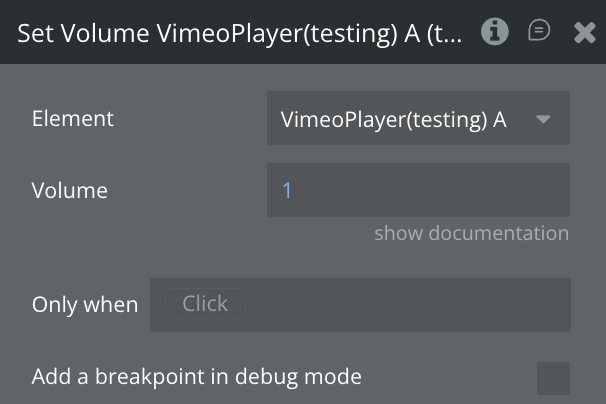Click the Only when condition field
Screen dimensions: 606x404
(360, 305)
